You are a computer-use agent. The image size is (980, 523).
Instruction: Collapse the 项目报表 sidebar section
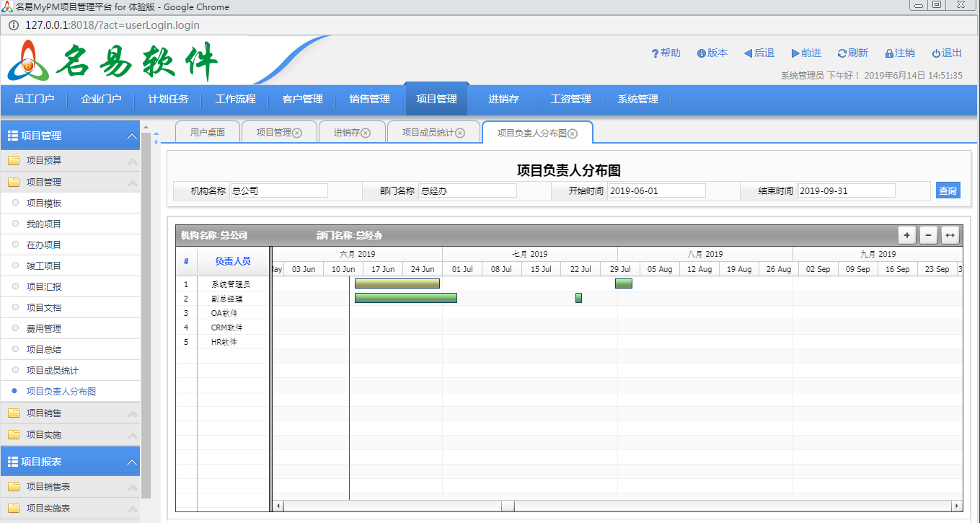click(x=131, y=462)
